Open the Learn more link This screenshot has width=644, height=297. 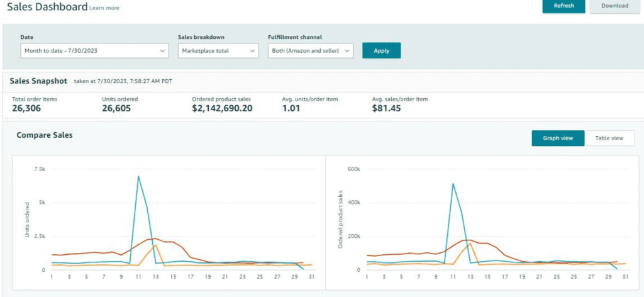tap(104, 8)
